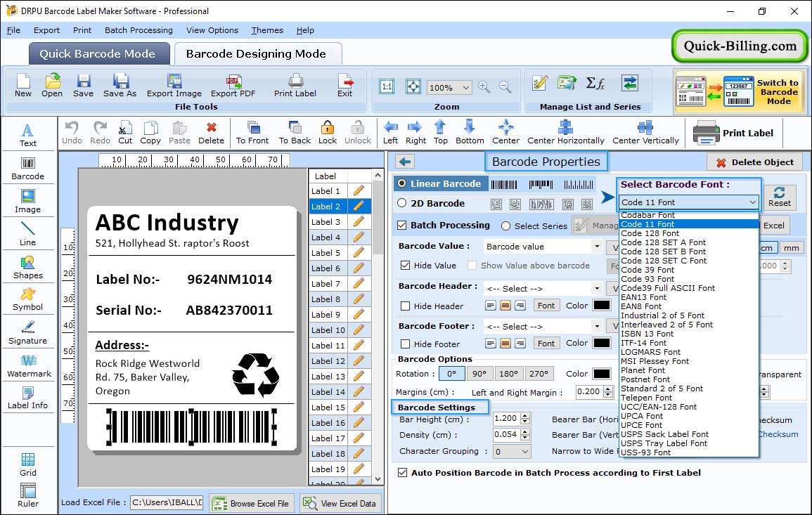Click Center Horizontally alignment icon
The width and height of the screenshot is (812, 515).
[565, 133]
